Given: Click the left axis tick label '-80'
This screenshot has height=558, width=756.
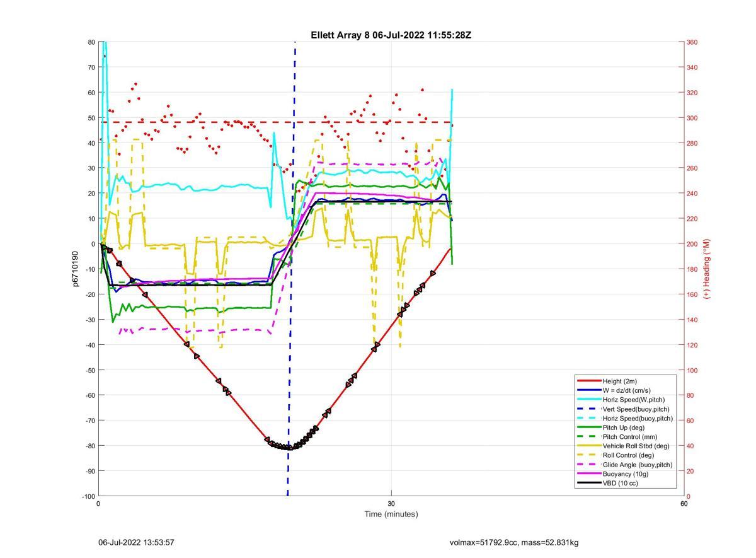Looking at the screenshot, I should (90, 446).
